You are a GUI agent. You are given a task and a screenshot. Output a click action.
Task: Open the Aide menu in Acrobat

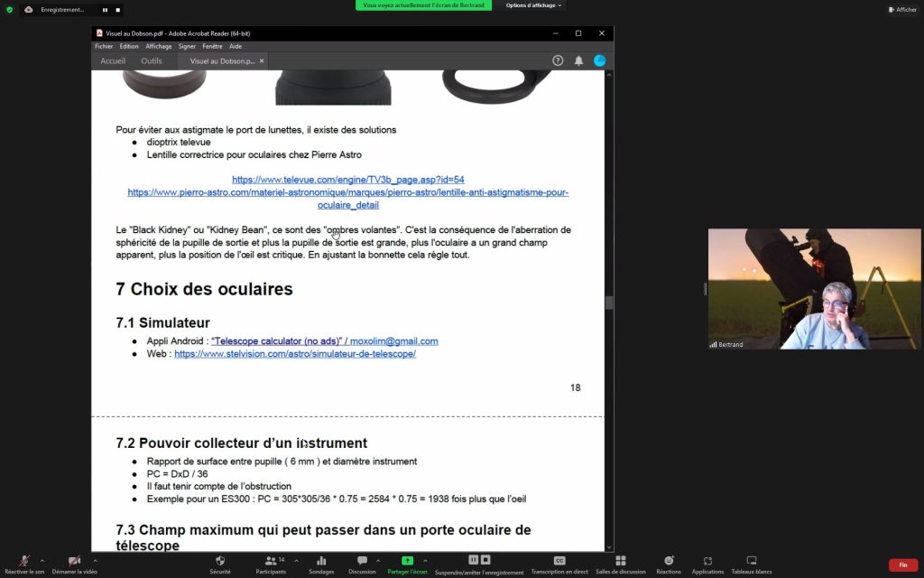pyautogui.click(x=236, y=46)
